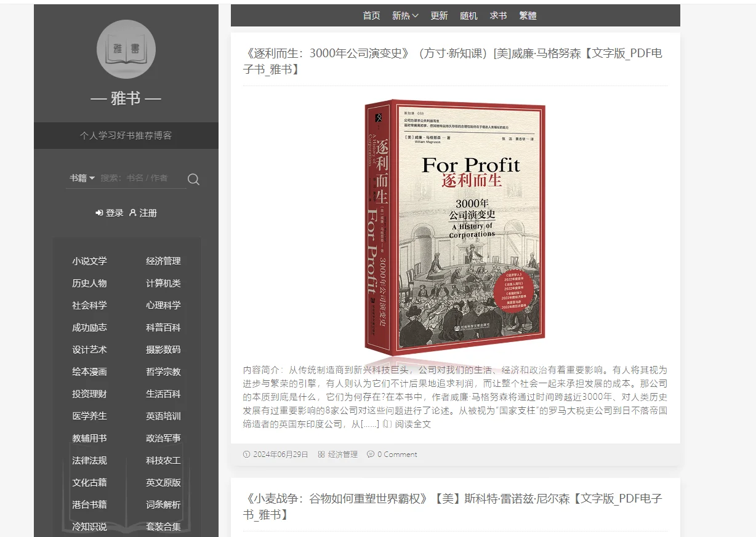The image size is (756, 537).
Task: Open 套装合集 category
Action: tap(163, 527)
